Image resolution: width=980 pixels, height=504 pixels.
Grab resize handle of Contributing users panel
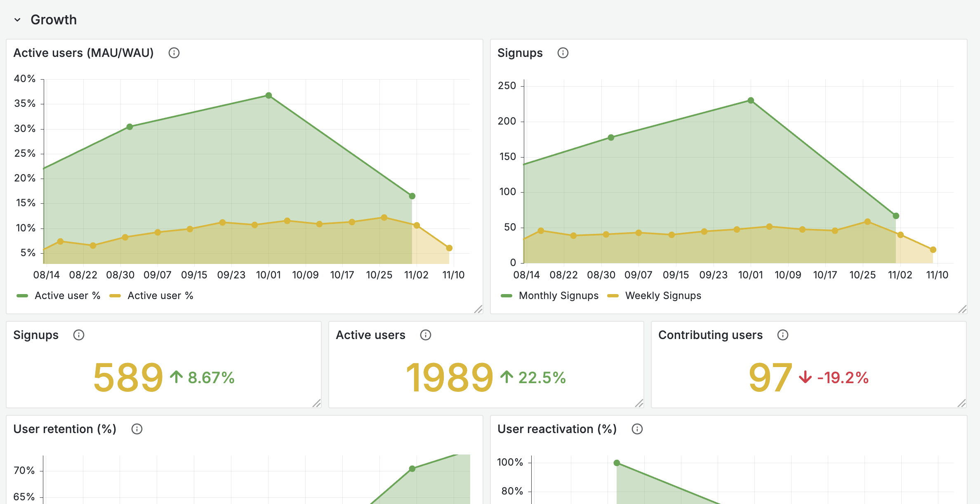pos(961,403)
